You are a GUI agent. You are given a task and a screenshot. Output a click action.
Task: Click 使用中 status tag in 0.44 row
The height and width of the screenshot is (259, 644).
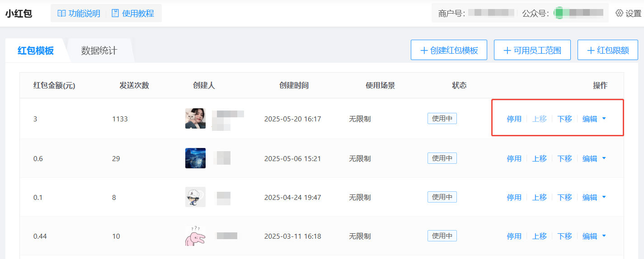tap(442, 236)
